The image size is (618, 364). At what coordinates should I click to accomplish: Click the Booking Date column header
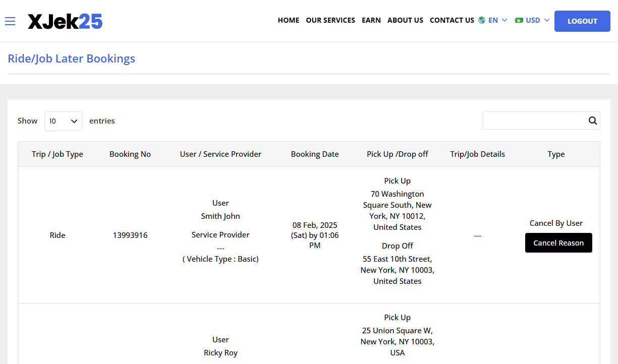pyautogui.click(x=315, y=154)
